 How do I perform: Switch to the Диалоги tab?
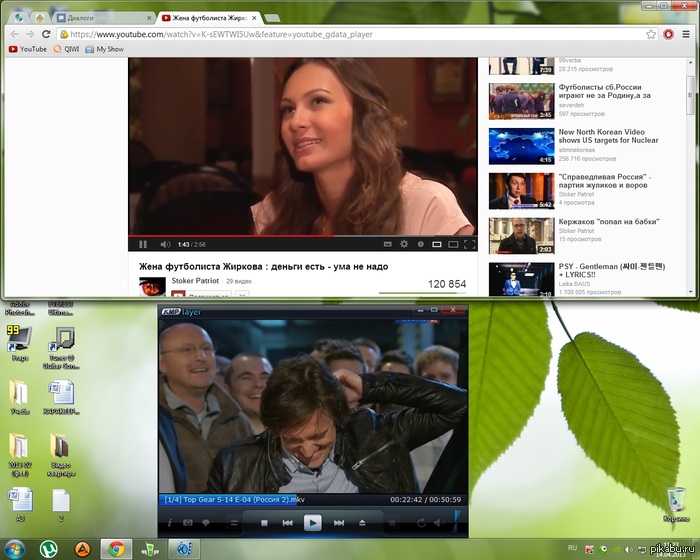point(104,18)
